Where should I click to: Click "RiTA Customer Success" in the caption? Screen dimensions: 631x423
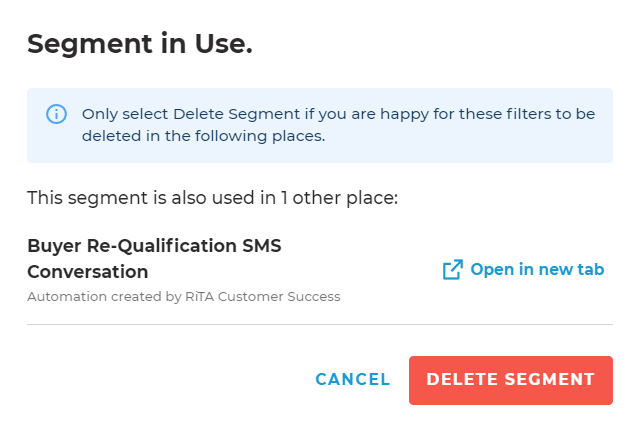tap(264, 296)
